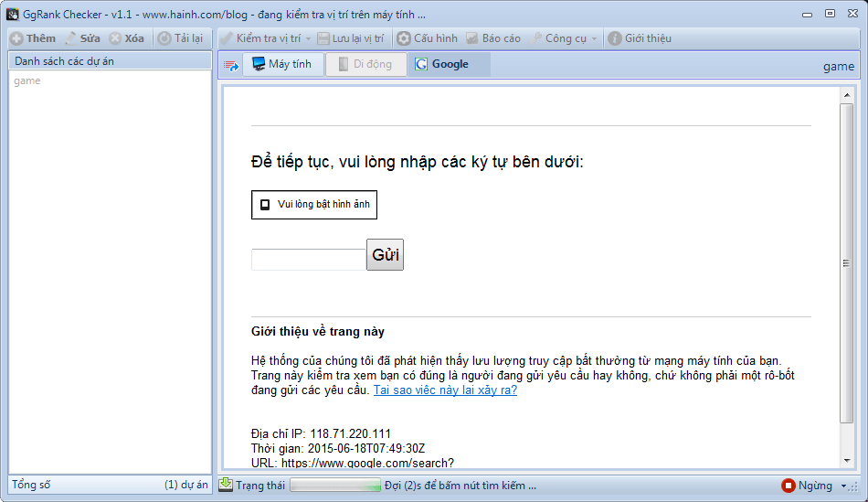Switch to the Máy tính tab
Image resolution: width=868 pixels, height=502 pixels.
(x=282, y=64)
